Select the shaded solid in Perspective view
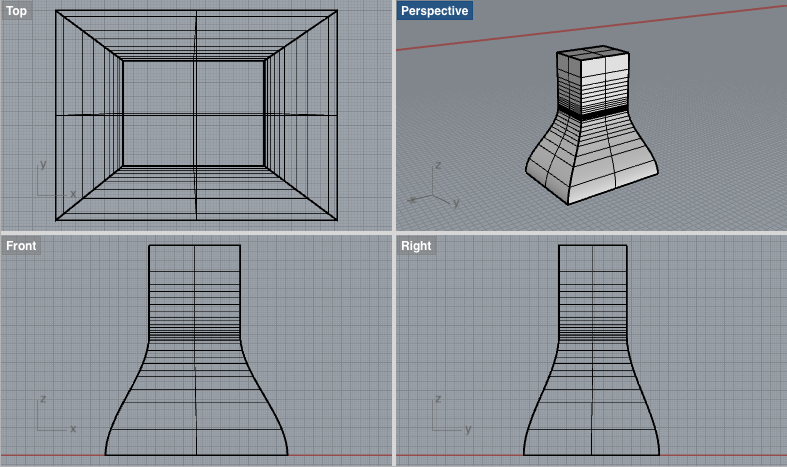Image resolution: width=787 pixels, height=467 pixels. (592, 126)
